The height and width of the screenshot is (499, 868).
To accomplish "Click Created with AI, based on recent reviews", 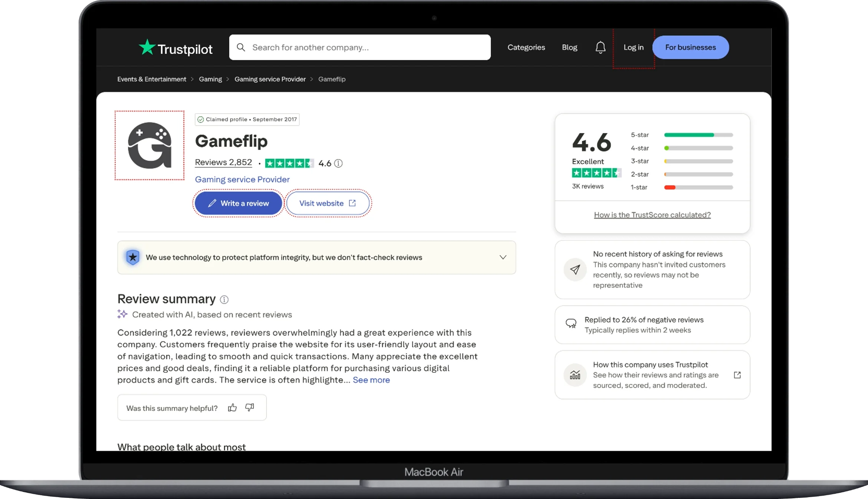I will coord(212,314).
